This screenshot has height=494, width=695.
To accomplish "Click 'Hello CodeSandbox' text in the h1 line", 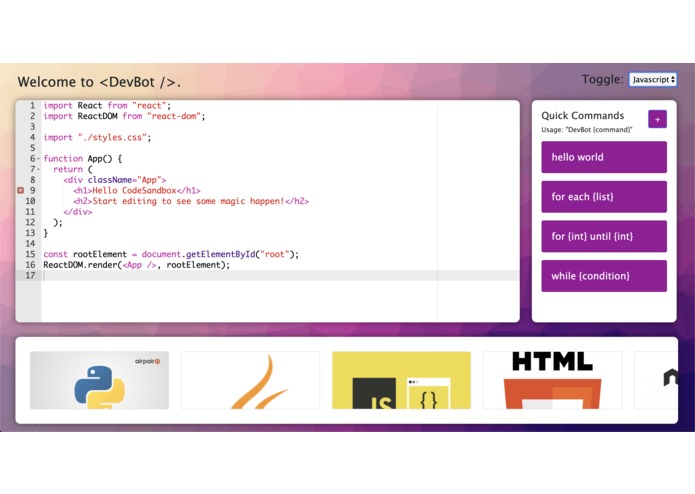I will (134, 191).
